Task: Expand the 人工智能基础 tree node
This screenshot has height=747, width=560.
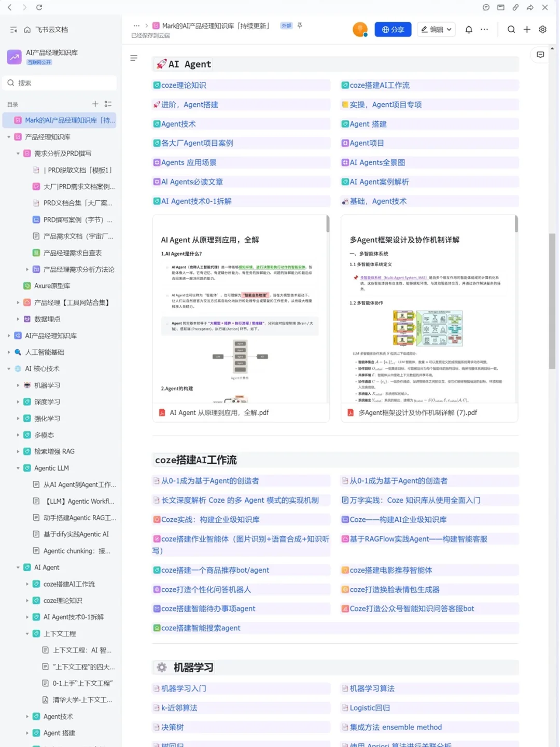Action: coord(9,352)
